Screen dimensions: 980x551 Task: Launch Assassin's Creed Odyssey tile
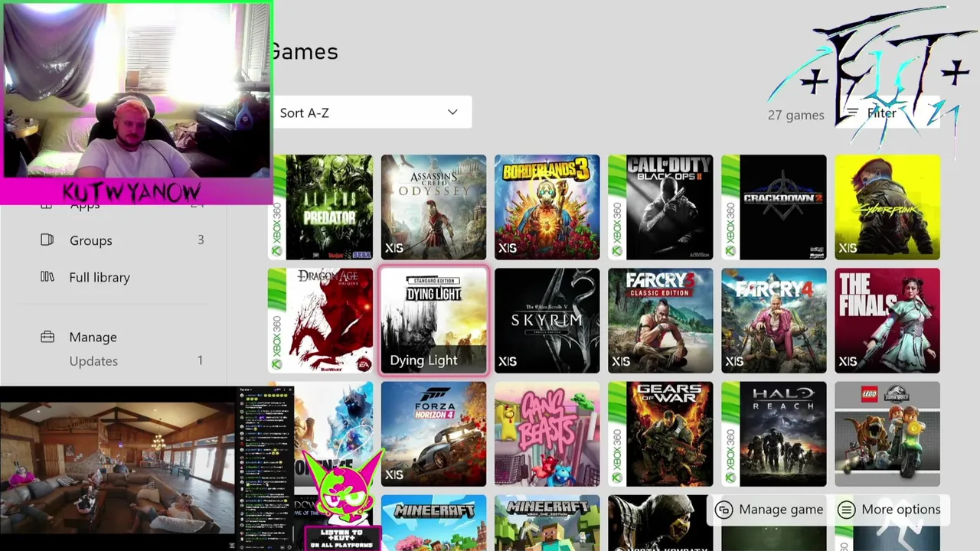coord(433,207)
